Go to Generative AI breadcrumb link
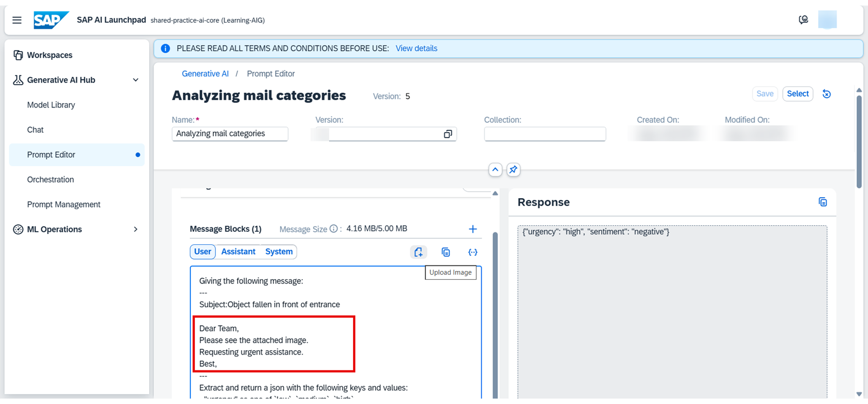 [x=205, y=74]
